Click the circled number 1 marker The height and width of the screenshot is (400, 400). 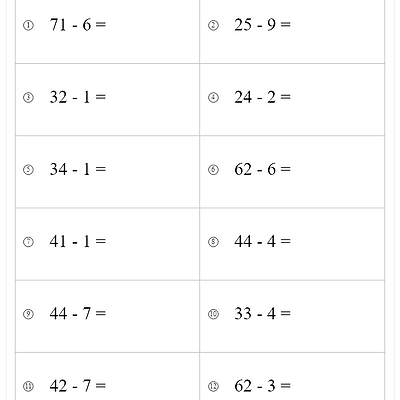coord(28,25)
